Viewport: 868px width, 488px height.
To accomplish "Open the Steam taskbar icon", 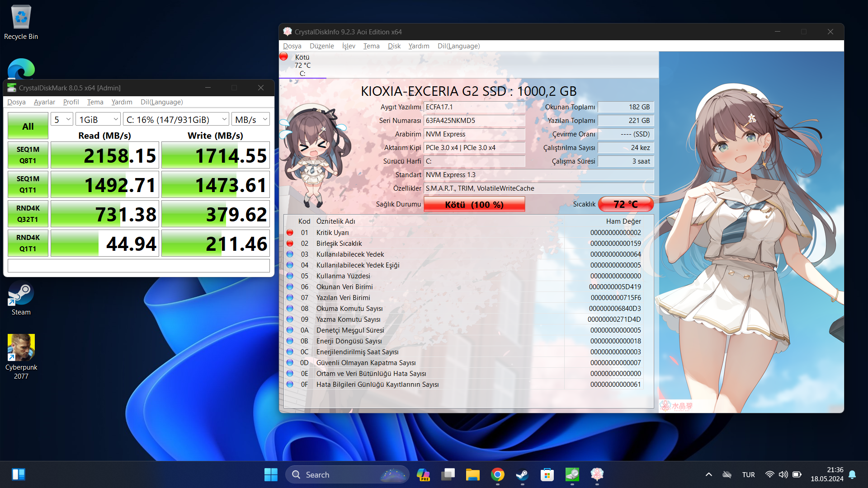I will pos(523,474).
